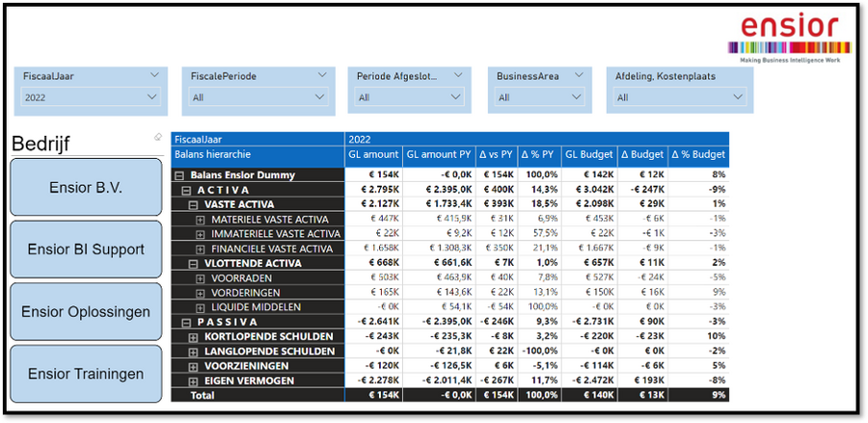Collapse the A C T I V A row

186,190
